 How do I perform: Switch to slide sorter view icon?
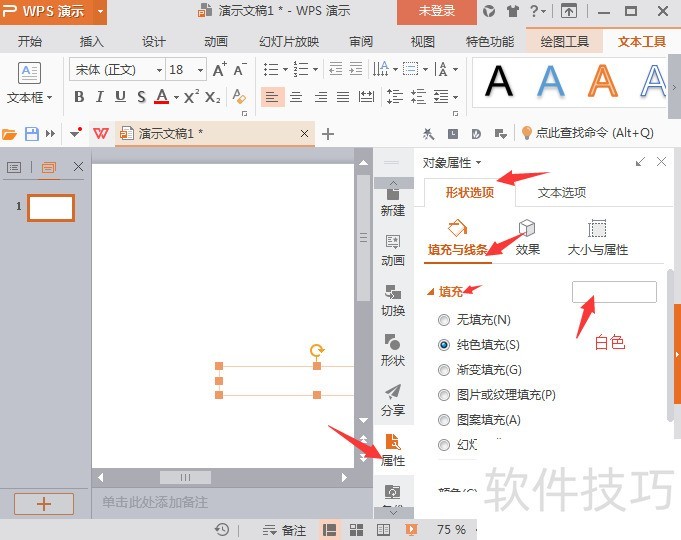pos(357,530)
